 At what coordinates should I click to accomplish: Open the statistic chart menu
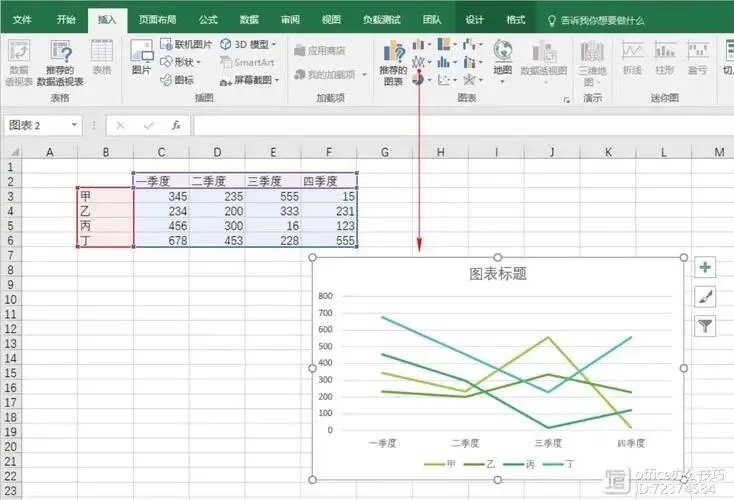click(x=447, y=62)
